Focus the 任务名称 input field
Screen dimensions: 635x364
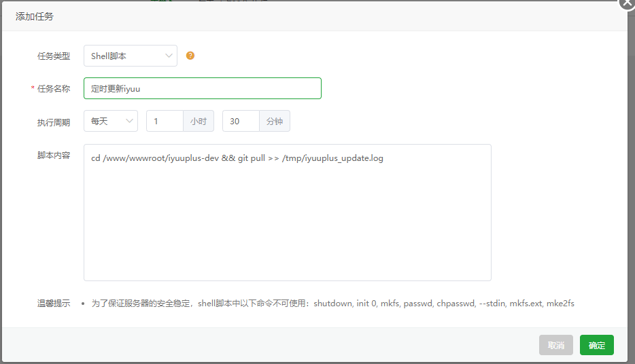click(203, 88)
